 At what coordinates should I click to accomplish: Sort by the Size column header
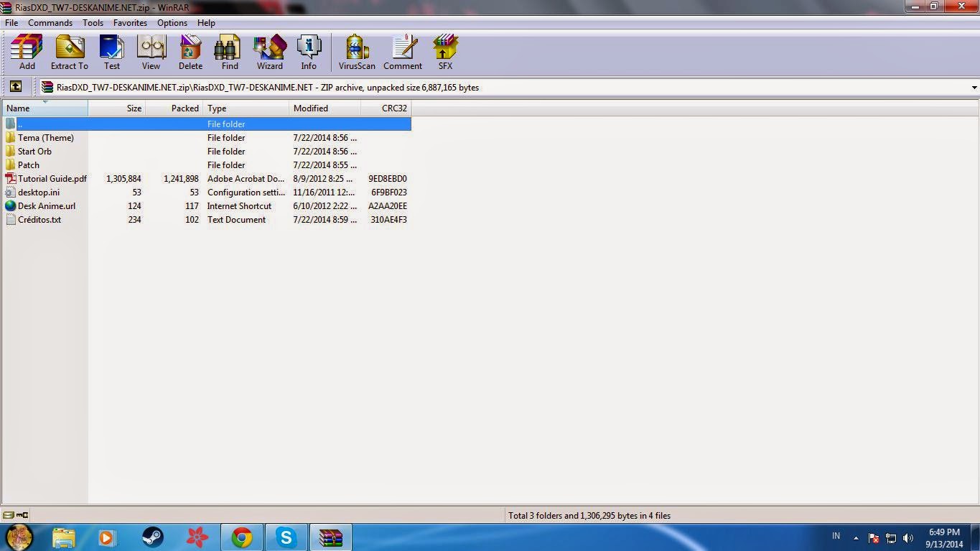pyautogui.click(x=117, y=108)
